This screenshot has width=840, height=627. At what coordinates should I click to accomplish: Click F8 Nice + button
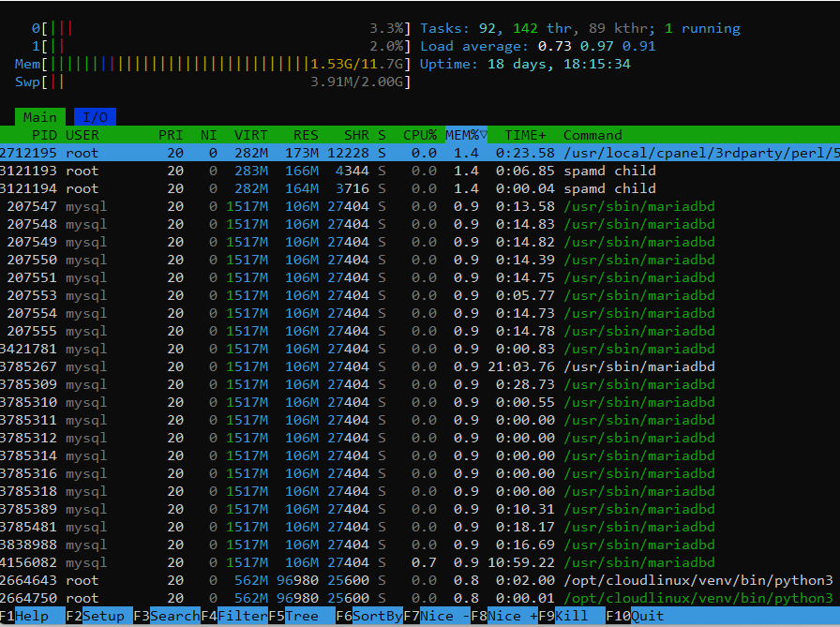coord(504,616)
